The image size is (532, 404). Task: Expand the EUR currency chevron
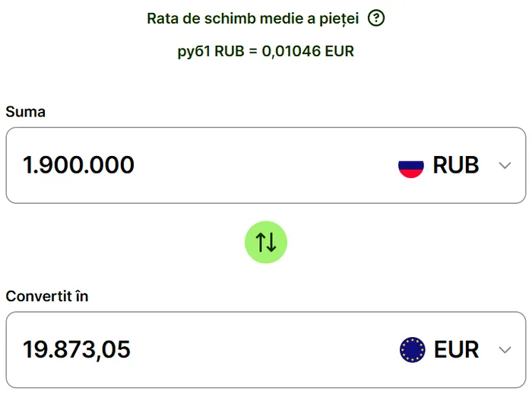pos(505,350)
